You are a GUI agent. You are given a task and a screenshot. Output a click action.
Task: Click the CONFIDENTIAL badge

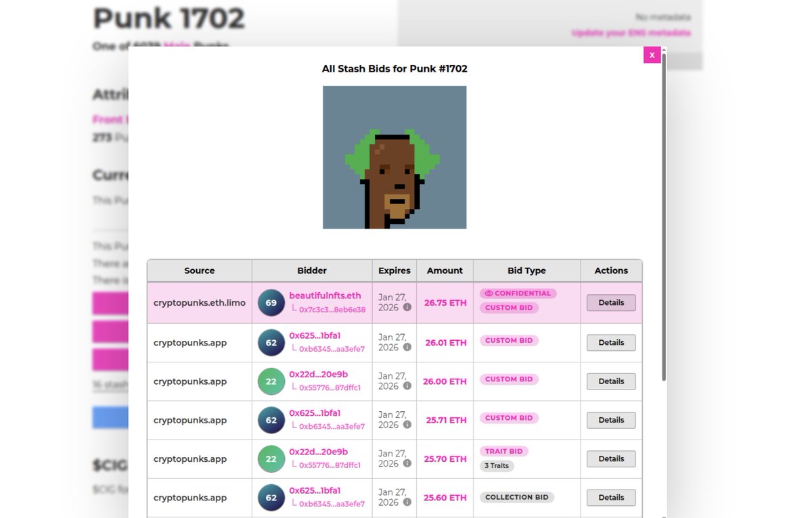[x=518, y=293]
